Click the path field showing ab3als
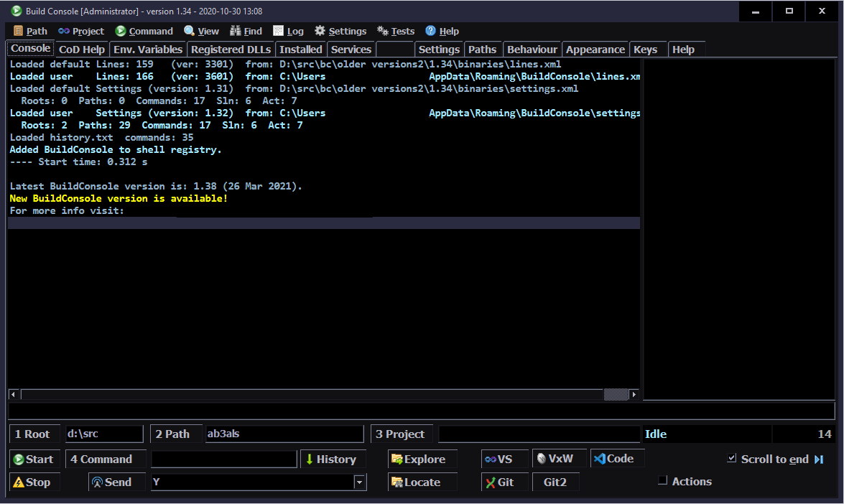 coord(284,434)
